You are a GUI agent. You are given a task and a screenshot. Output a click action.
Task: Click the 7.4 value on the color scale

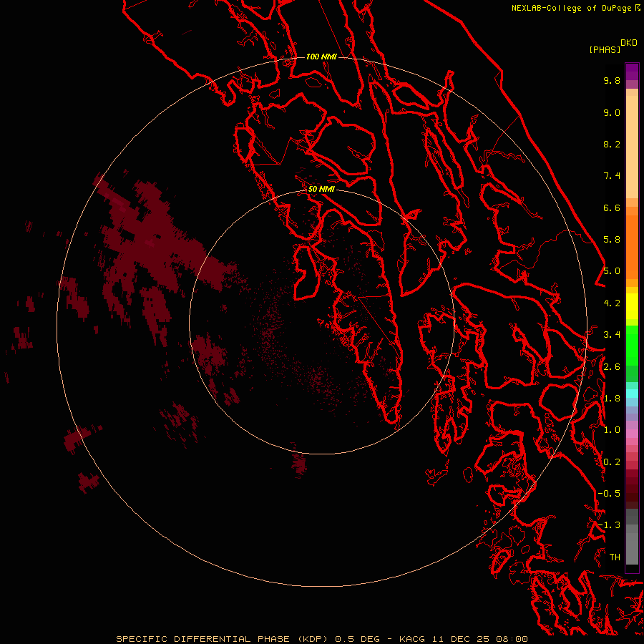(x=612, y=176)
